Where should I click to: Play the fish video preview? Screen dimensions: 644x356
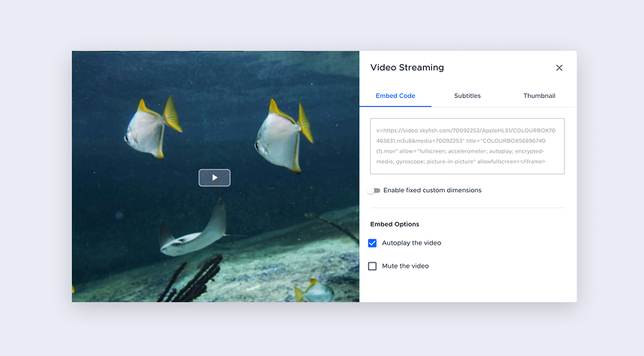pyautogui.click(x=214, y=178)
